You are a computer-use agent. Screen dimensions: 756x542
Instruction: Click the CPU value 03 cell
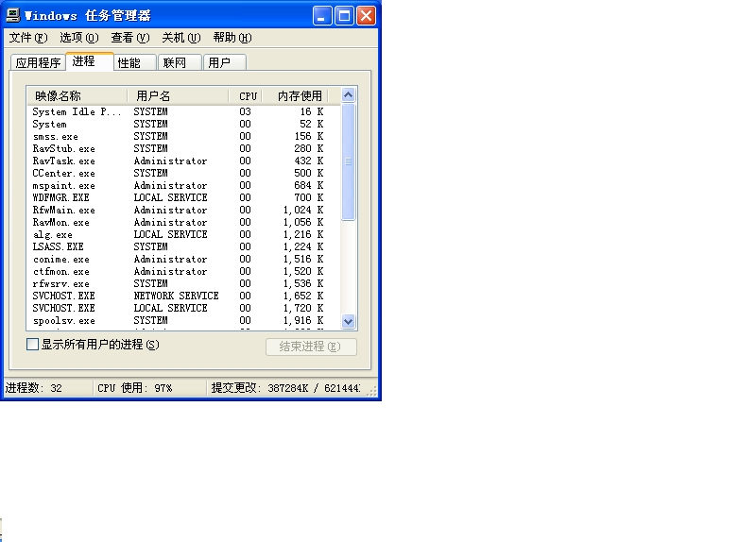[245, 111]
